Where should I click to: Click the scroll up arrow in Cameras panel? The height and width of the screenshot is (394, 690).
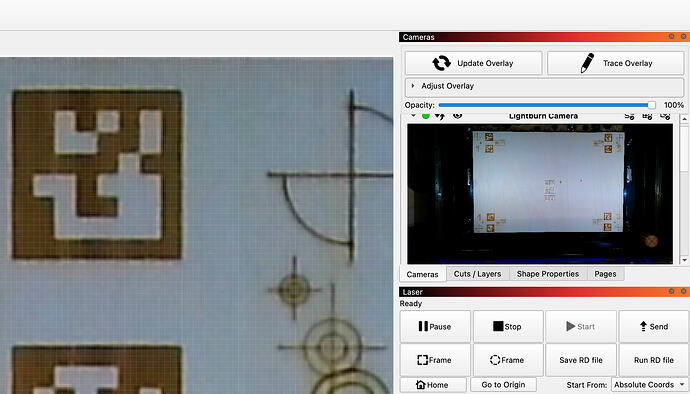(684, 119)
